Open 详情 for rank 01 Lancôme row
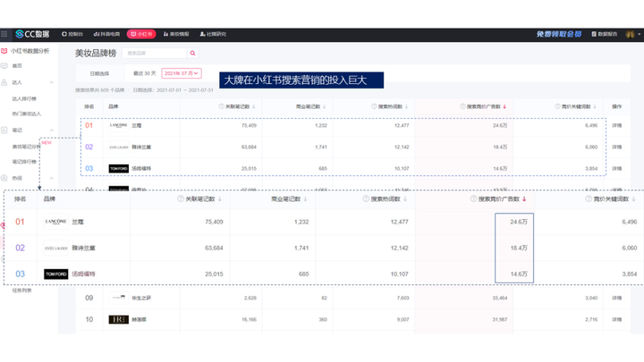The height and width of the screenshot is (362, 644). pos(617,126)
